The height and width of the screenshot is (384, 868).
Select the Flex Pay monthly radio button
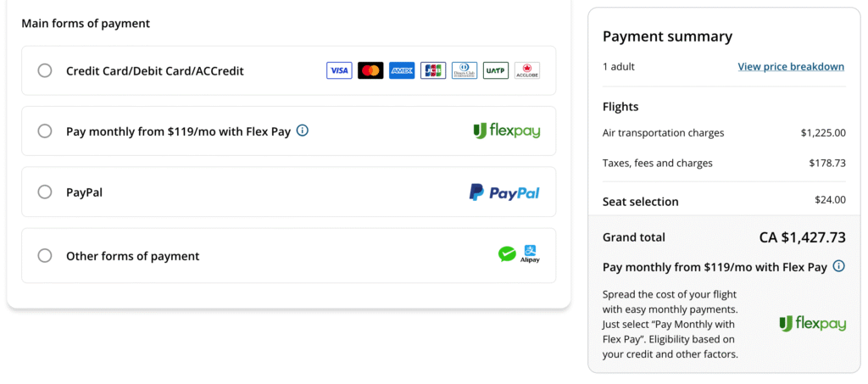(45, 131)
